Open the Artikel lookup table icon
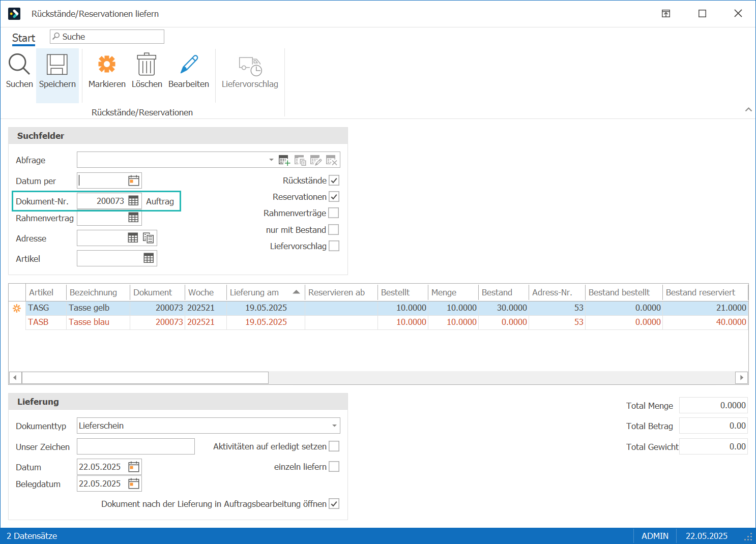 149,258
